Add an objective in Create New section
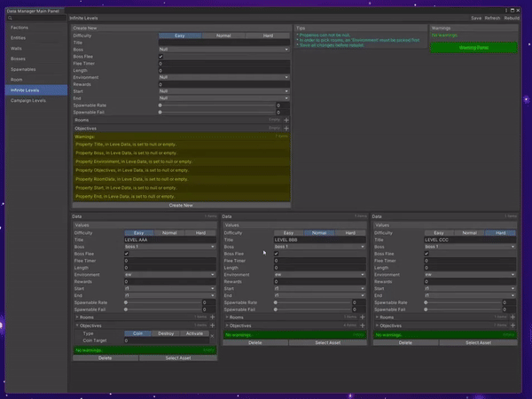Viewport: 532px width, 399px height. (286, 129)
